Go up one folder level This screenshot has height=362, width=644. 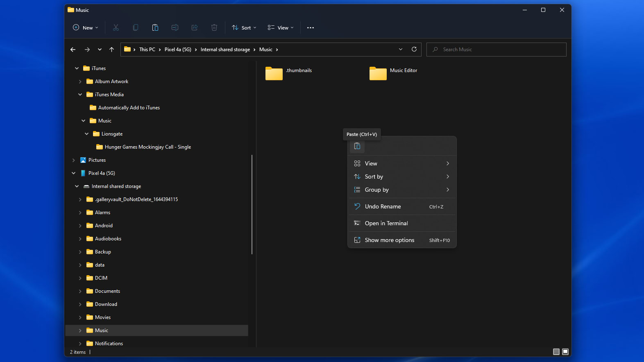111,50
